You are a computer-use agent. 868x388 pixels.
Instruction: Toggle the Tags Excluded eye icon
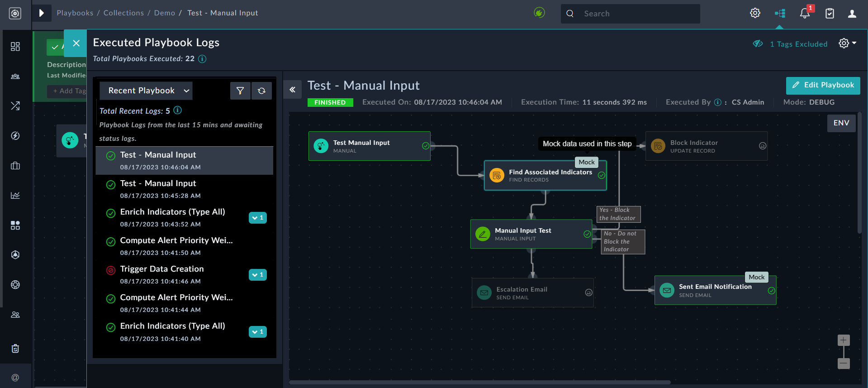point(758,44)
